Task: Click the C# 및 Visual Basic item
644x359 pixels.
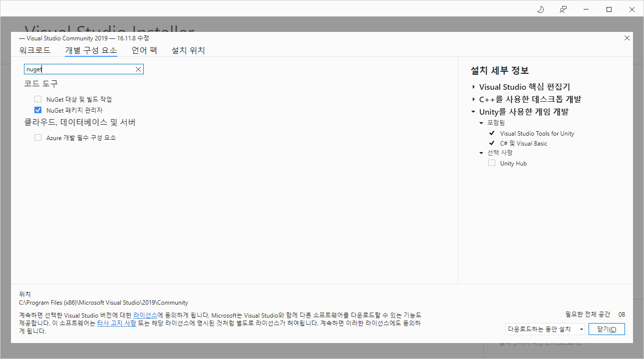Action: 524,144
